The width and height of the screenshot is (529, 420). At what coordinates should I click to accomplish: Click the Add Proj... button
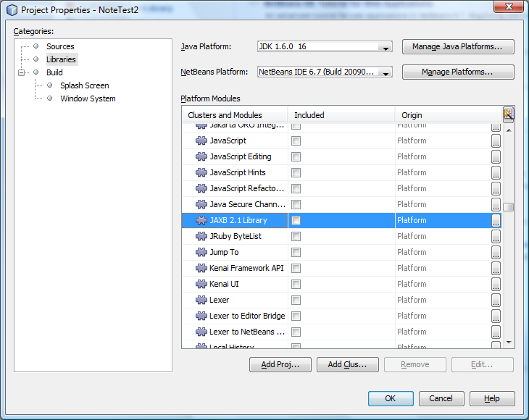coord(280,364)
